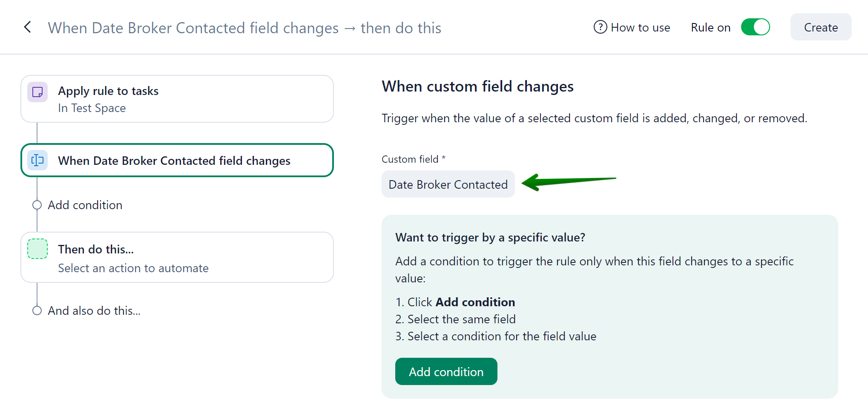Click the And also do this circle node
The width and height of the screenshot is (868, 414).
[x=37, y=310]
